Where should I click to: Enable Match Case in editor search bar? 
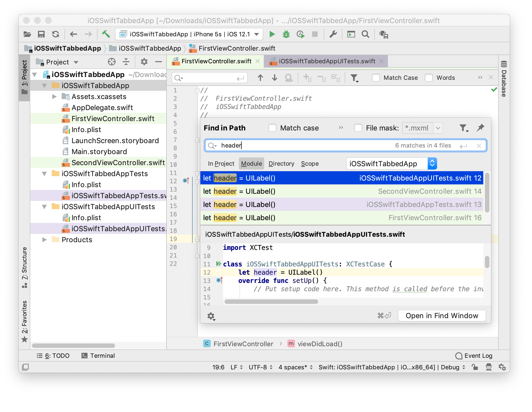(376, 78)
